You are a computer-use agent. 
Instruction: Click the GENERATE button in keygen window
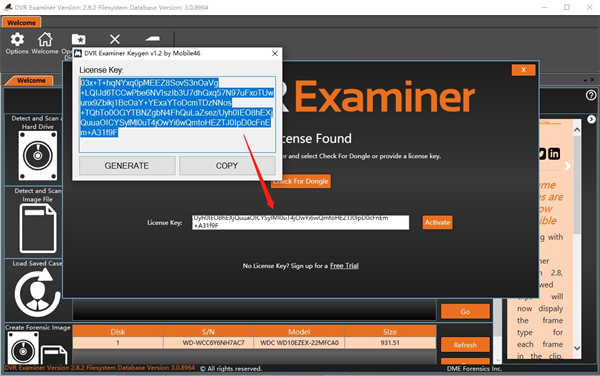pyautogui.click(x=127, y=166)
